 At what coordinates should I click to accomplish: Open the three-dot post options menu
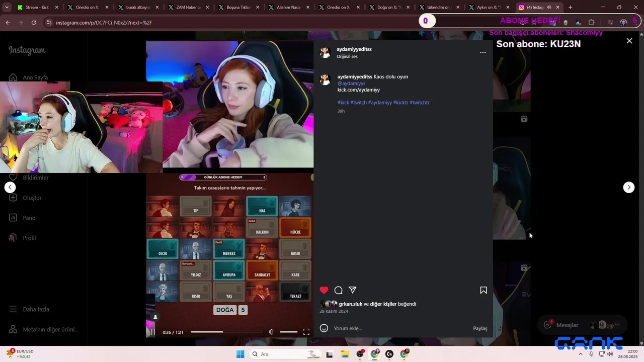pyautogui.click(x=483, y=52)
